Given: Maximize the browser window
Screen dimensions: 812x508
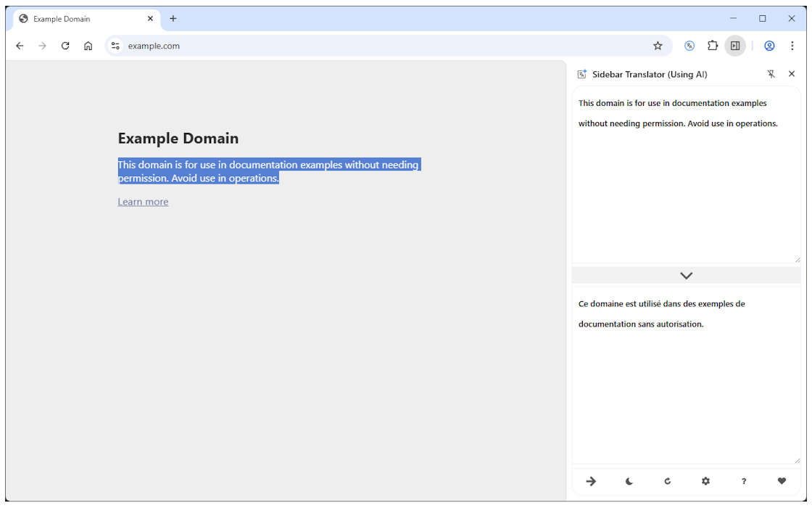Looking at the screenshot, I should (762, 18).
